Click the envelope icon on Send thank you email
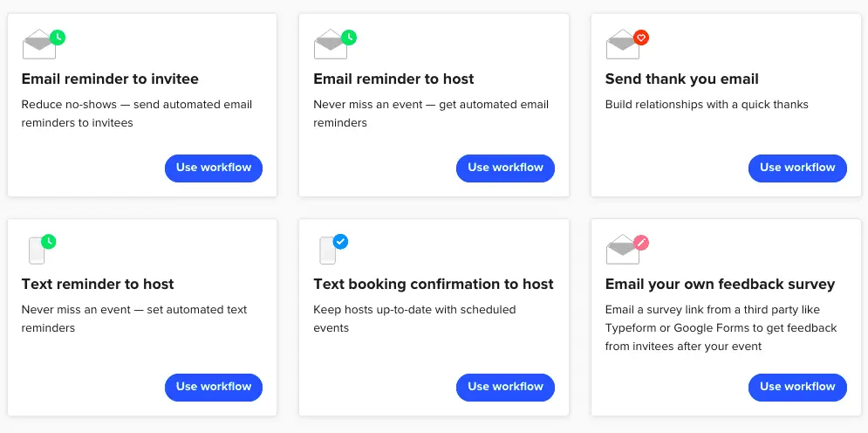This screenshot has width=868, height=433. click(623, 45)
